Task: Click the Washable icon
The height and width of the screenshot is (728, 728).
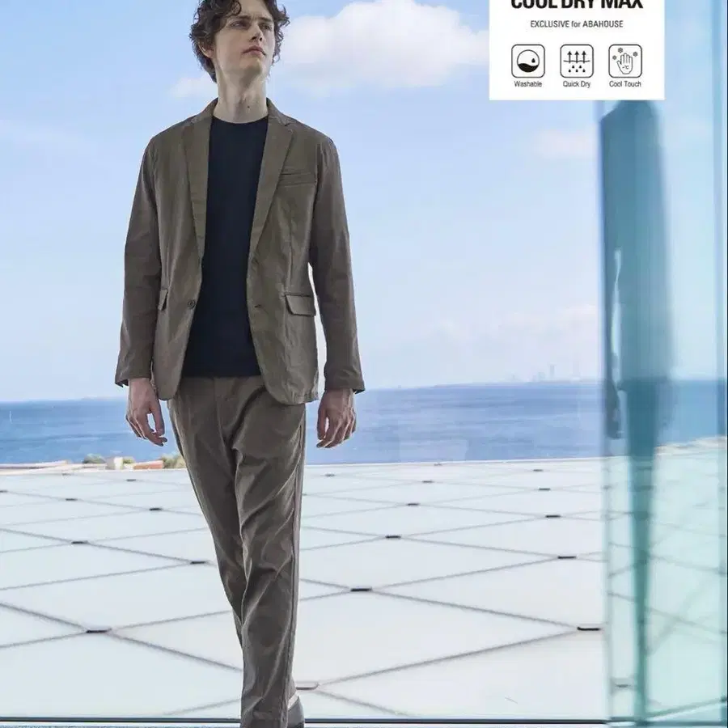Action: tap(527, 61)
